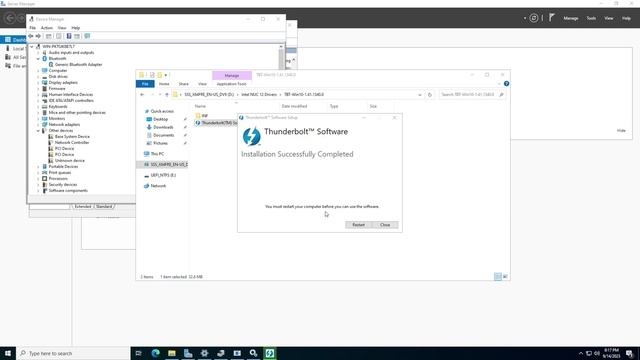
Task: Expand the Firmware node
Action: click(38, 89)
